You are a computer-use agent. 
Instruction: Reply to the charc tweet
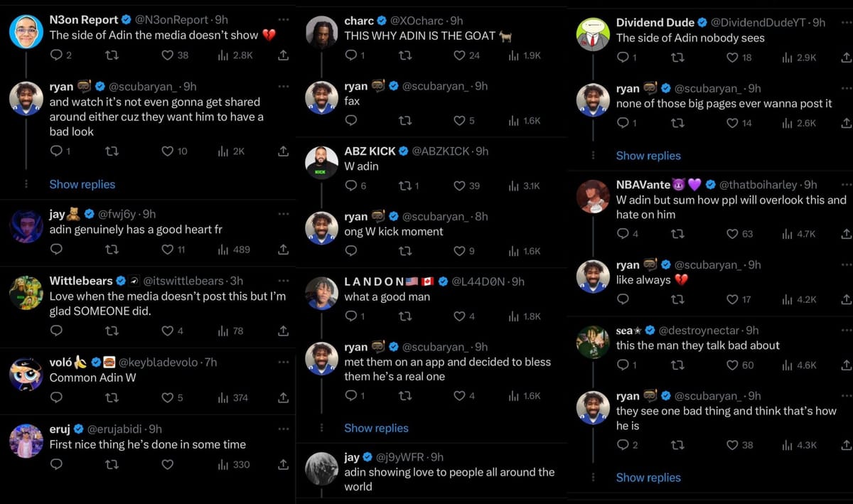point(350,55)
